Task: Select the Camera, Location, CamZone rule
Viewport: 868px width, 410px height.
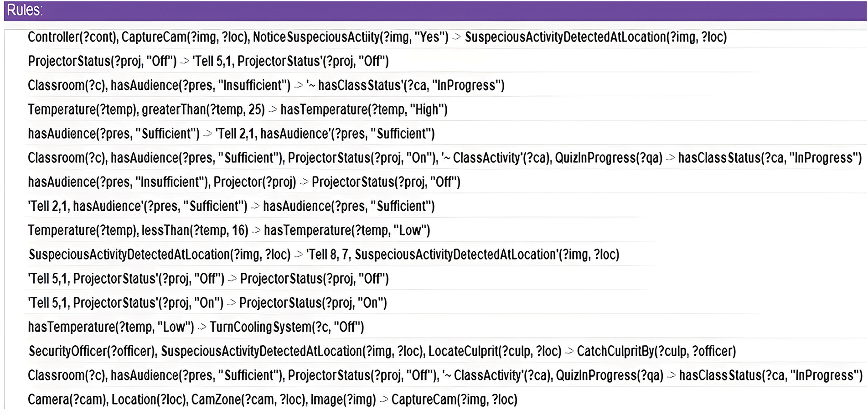Action: 272,400
